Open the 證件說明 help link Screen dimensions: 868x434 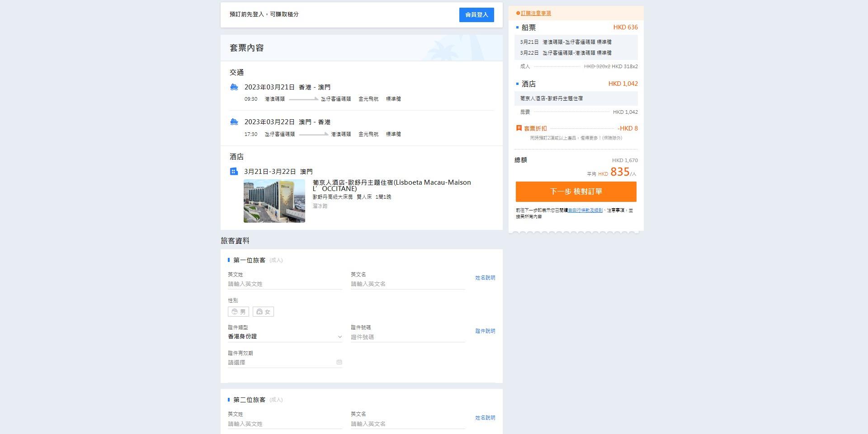click(x=484, y=331)
